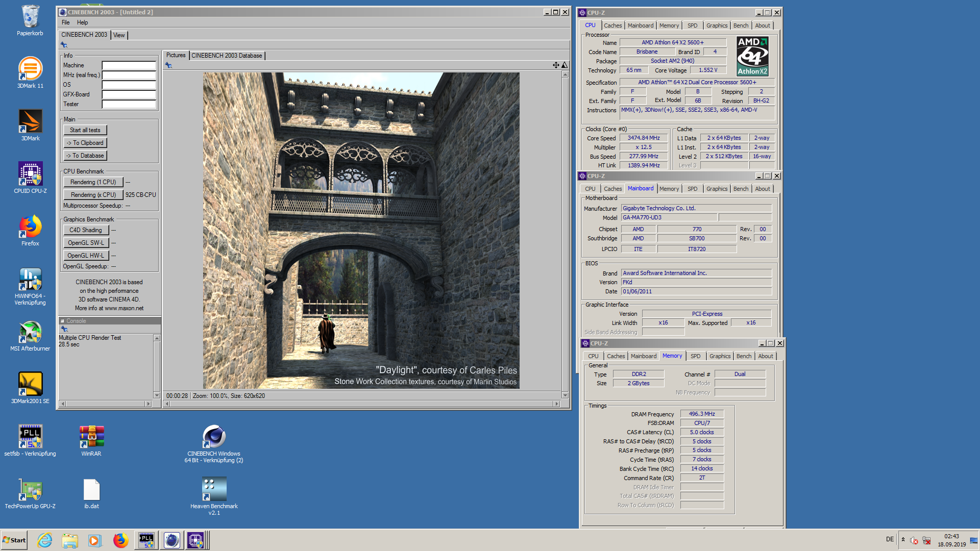
Task: Run Rendering (x CPU) benchmark
Action: pyautogui.click(x=93, y=195)
